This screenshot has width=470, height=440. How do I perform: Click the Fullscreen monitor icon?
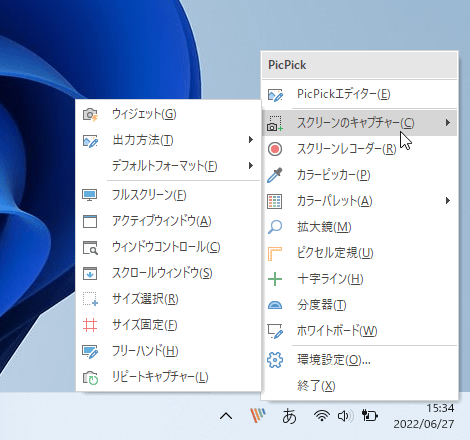click(x=90, y=195)
